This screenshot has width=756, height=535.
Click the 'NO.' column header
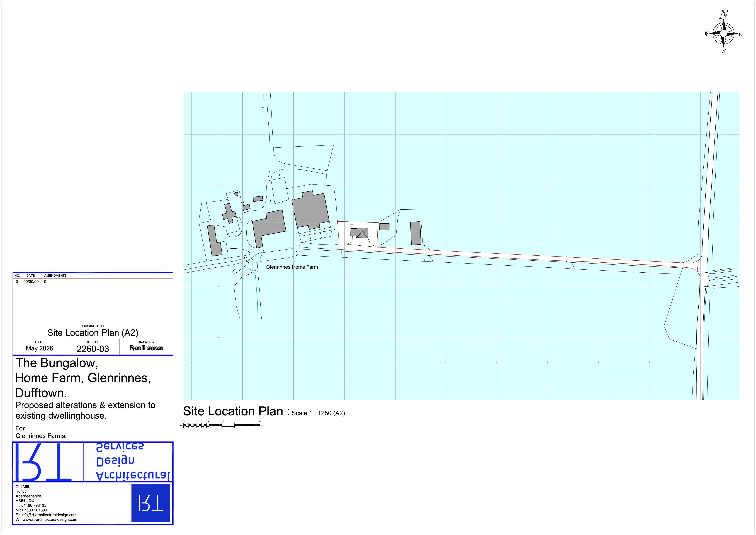pyautogui.click(x=17, y=275)
